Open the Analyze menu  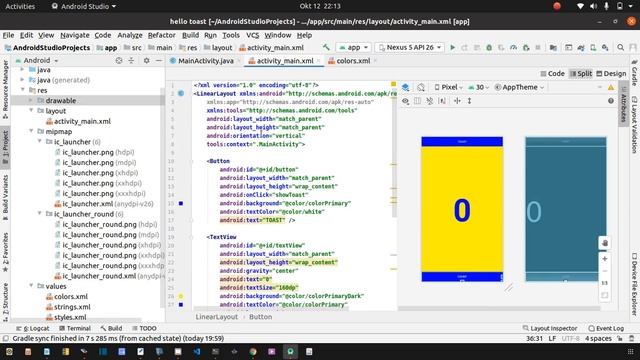(130, 35)
